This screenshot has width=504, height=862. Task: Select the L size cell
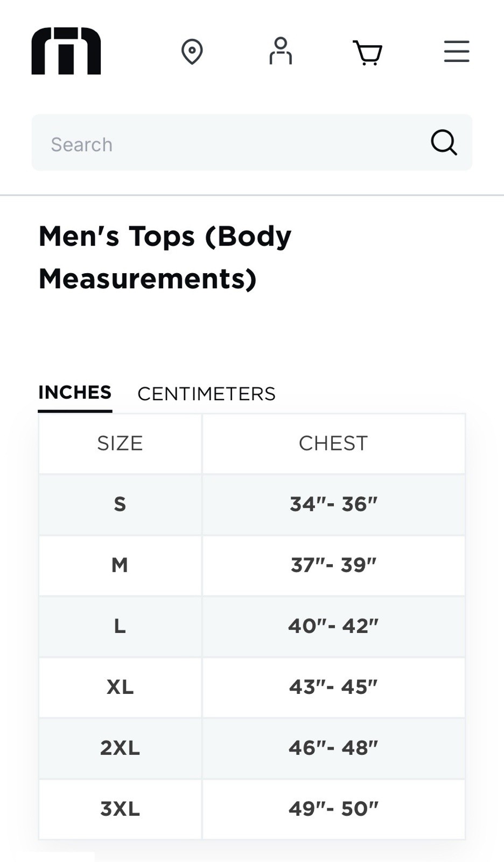pyautogui.click(x=120, y=626)
